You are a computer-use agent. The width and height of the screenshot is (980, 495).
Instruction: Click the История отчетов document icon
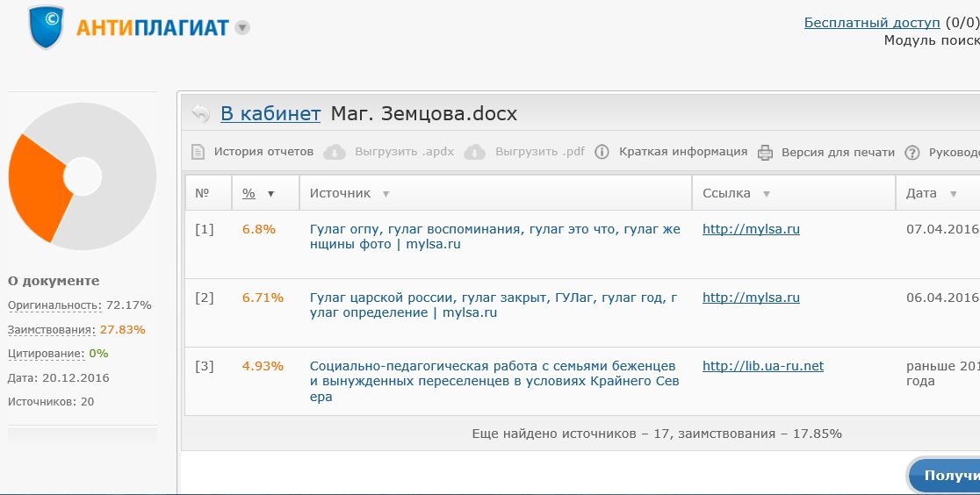pos(198,152)
